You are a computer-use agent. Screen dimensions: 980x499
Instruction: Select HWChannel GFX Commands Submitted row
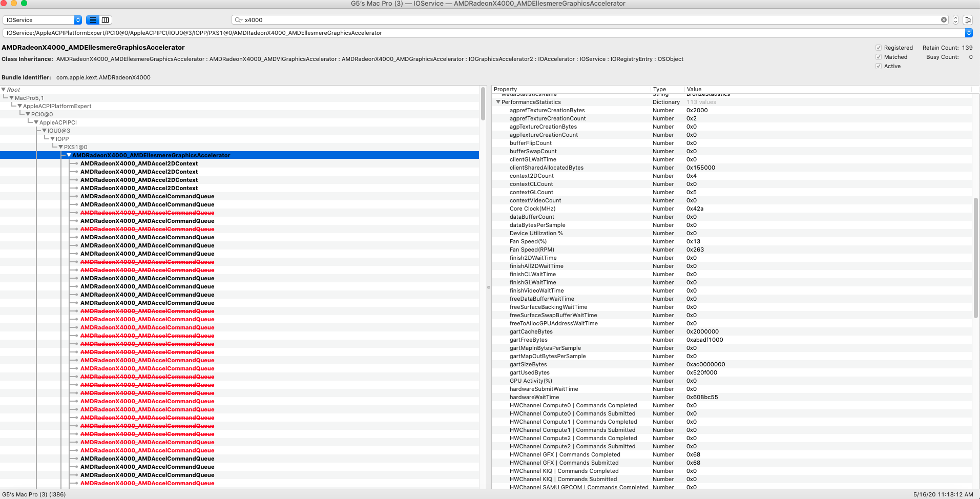(732, 463)
